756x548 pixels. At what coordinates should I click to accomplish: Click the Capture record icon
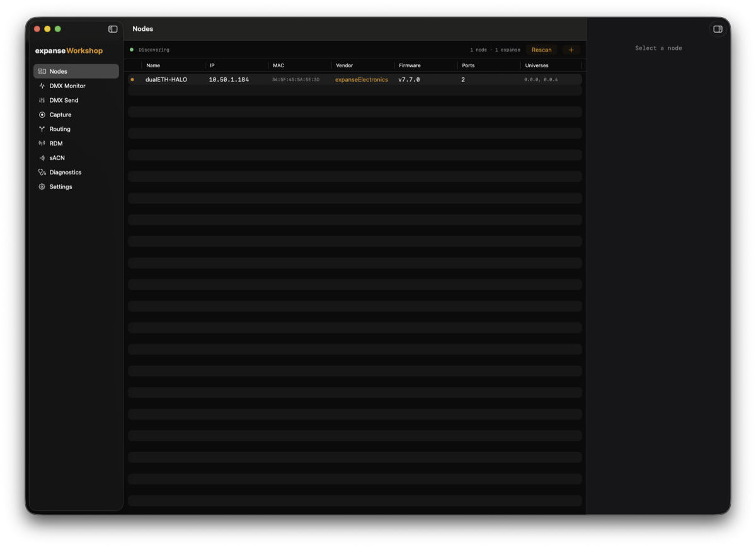pos(42,115)
